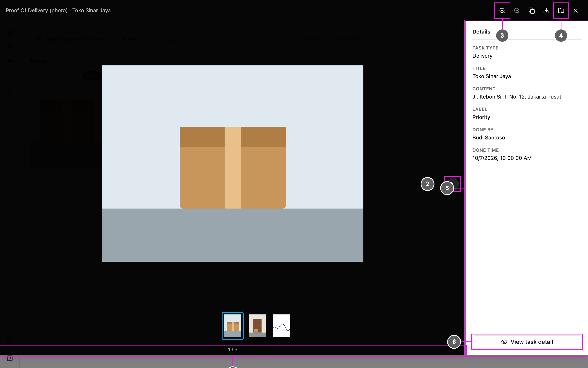This screenshot has width=588, height=368.
Task: Toggle the sidebar collapse icon at bottom-left
Action: [x=10, y=358]
